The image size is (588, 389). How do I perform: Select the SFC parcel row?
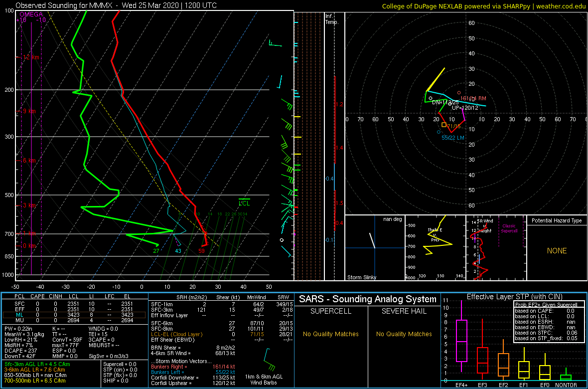coord(75,304)
